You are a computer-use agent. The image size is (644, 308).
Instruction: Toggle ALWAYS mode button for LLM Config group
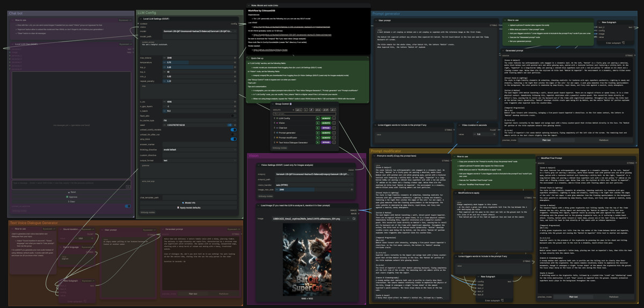click(326, 118)
